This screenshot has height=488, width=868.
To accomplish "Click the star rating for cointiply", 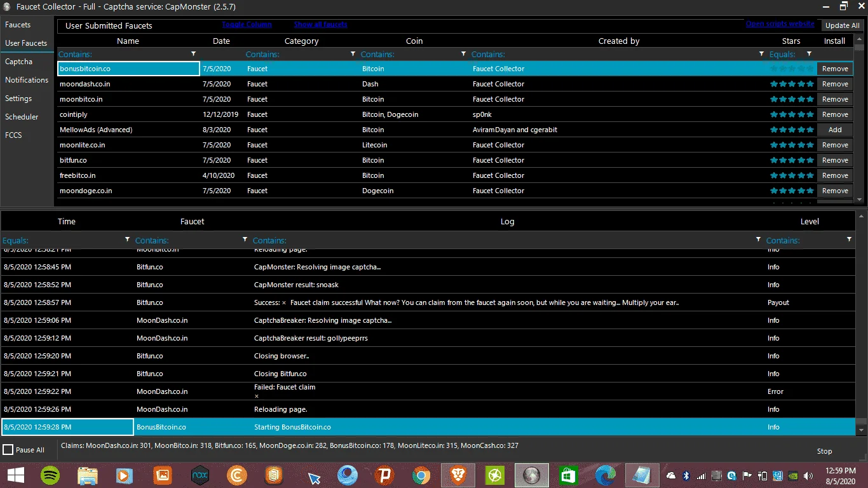I will pyautogui.click(x=792, y=114).
